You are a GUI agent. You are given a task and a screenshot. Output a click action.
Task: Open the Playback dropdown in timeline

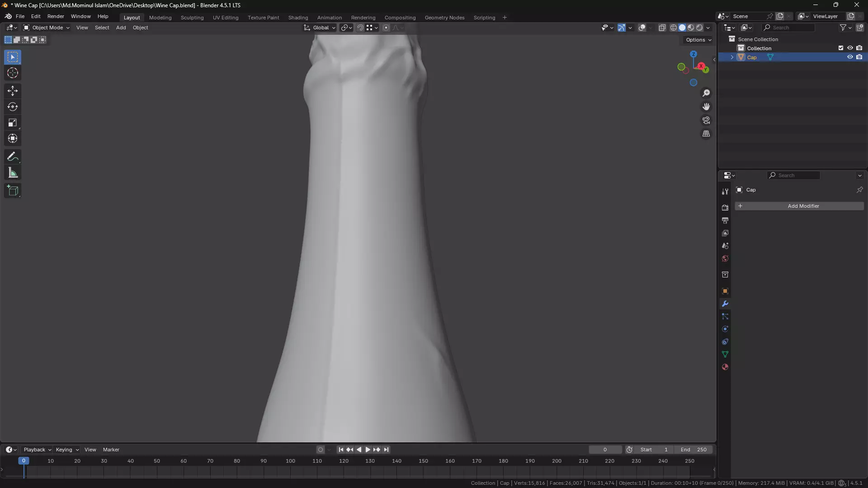point(37,450)
